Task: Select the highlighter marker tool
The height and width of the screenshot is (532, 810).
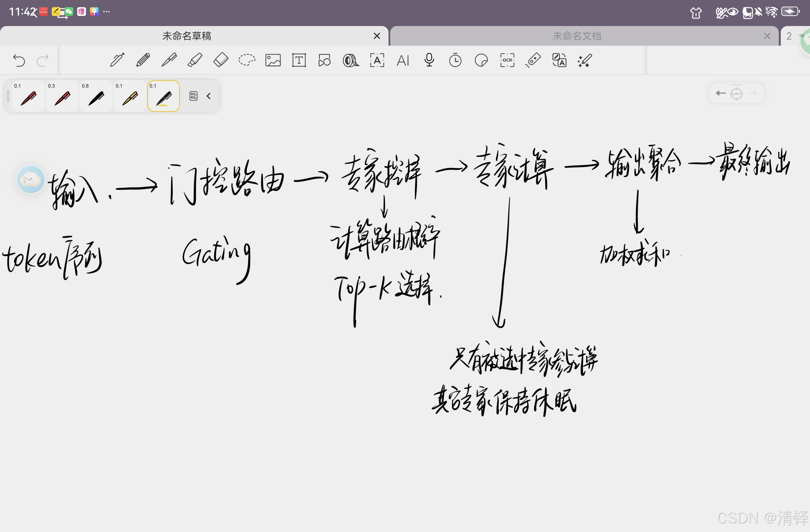Action: tap(195, 60)
